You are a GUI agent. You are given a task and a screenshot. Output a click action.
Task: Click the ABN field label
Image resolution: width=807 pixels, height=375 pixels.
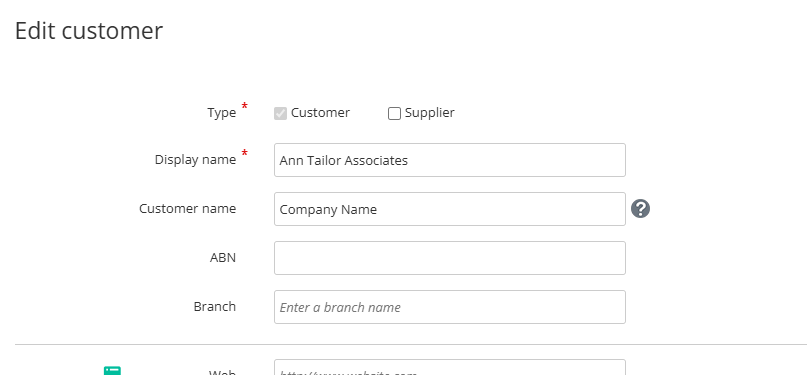223,258
